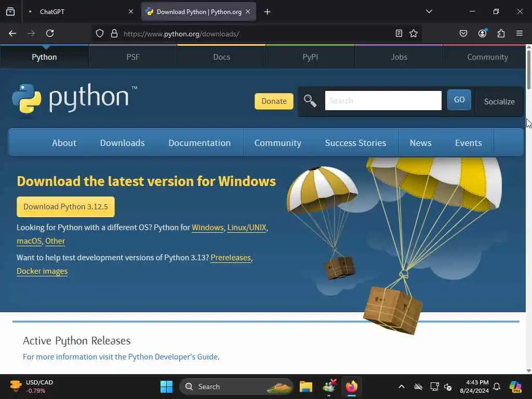Open Windows Start menu

pos(166,387)
